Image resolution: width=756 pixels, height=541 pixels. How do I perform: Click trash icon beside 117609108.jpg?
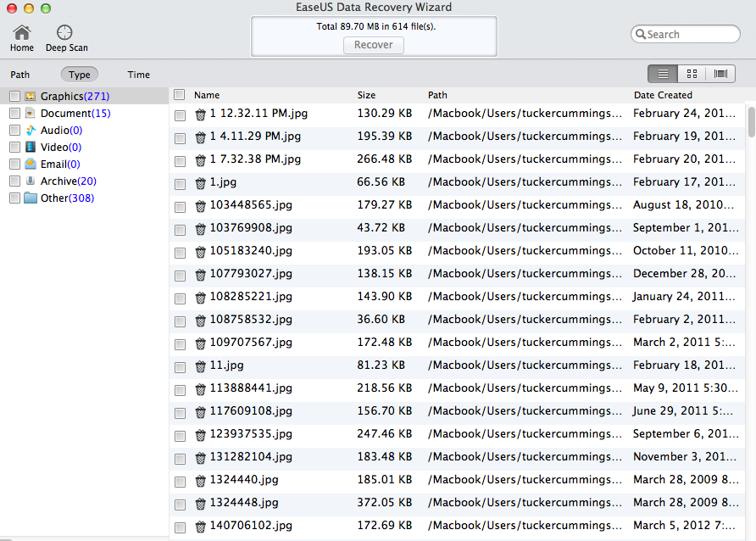pyautogui.click(x=201, y=412)
